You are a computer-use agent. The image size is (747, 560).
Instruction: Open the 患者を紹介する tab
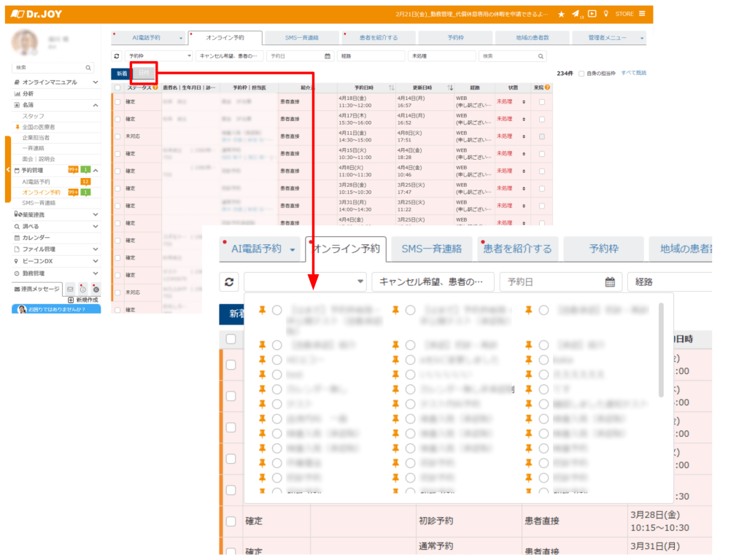point(379,37)
